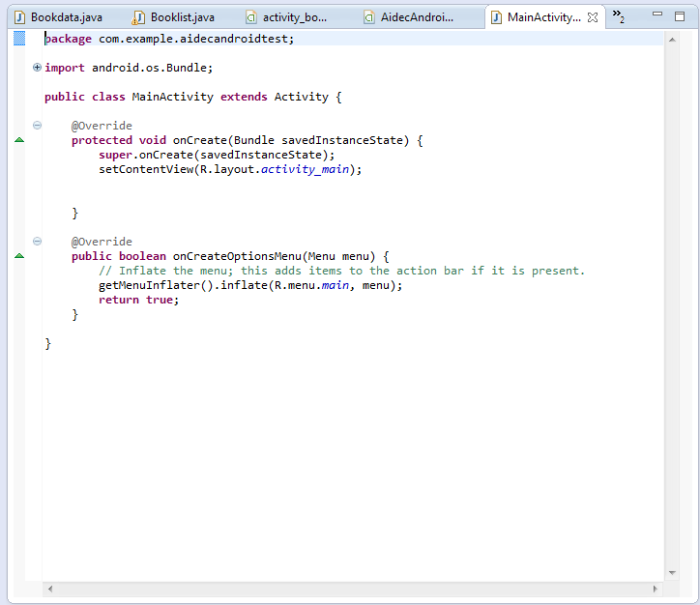Click savedInstanceState parameter in onCreate signature
The height and width of the screenshot is (605, 700).
(x=342, y=140)
